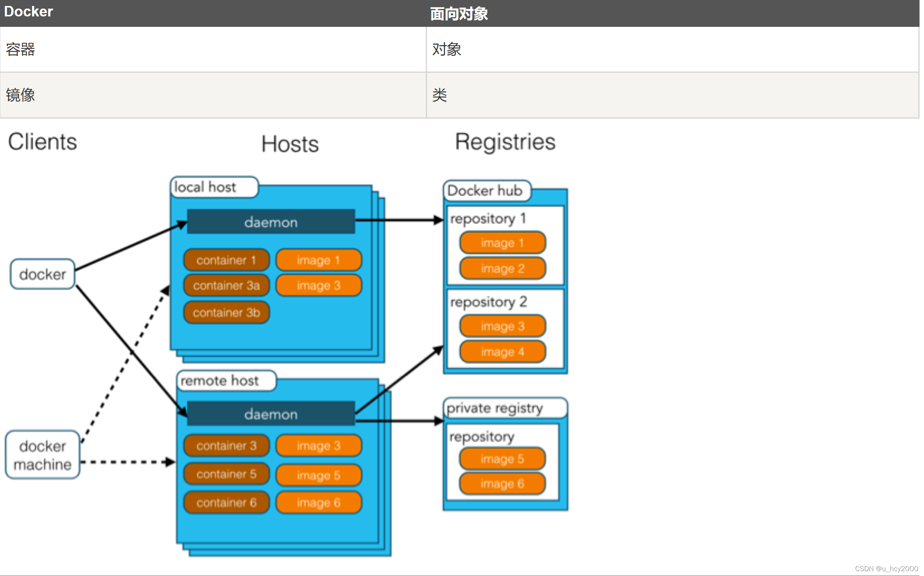Click the '类' table cell
924x576 pixels.
tap(673, 95)
